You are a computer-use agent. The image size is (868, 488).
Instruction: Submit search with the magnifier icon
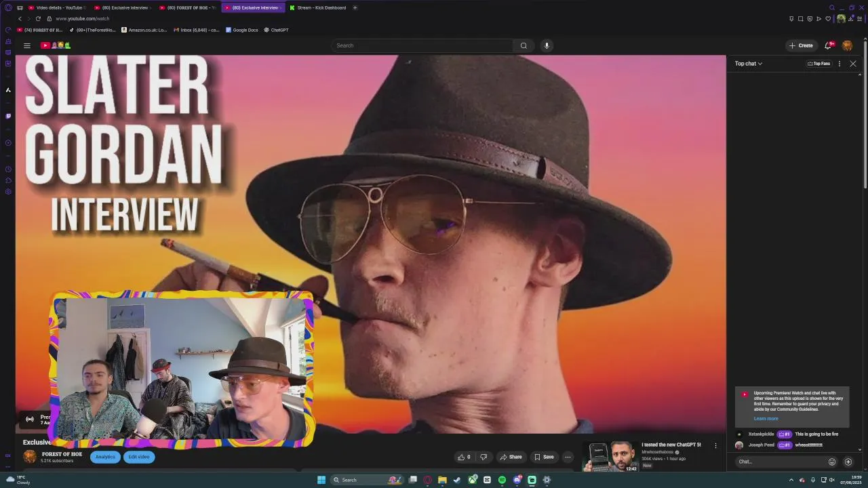[524, 45]
